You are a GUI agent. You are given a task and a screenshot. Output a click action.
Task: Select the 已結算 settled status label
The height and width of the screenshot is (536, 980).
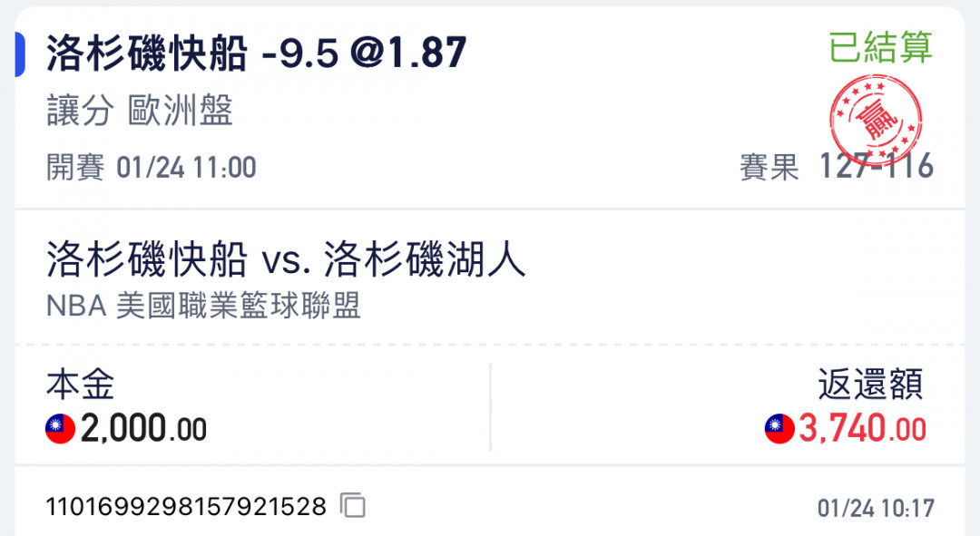pos(880,47)
